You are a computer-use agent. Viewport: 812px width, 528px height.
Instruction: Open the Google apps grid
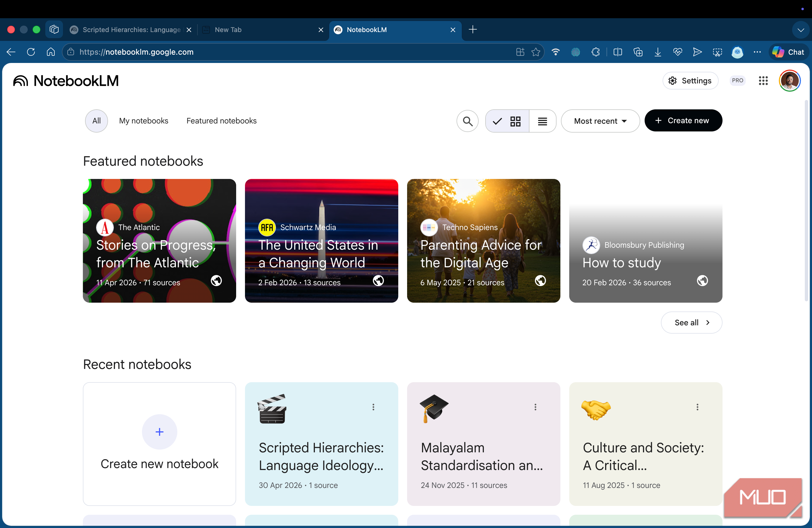763,81
